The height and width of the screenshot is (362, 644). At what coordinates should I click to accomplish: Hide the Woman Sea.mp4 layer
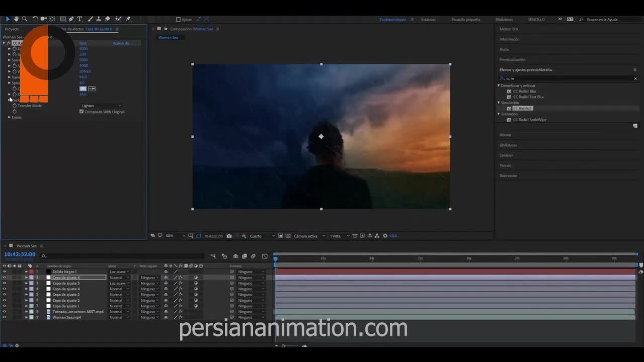coord(5,317)
